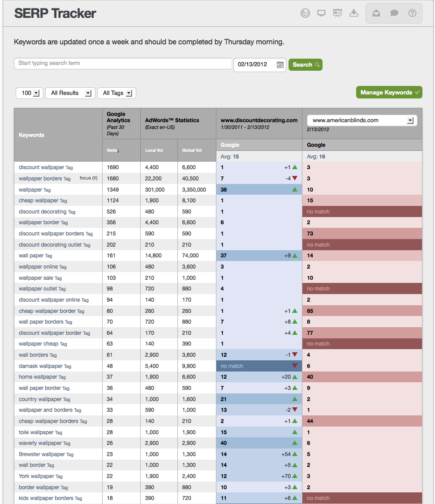The image size is (435, 504).
Task: Open the presentation chart icon in the header
Action: [x=337, y=13]
